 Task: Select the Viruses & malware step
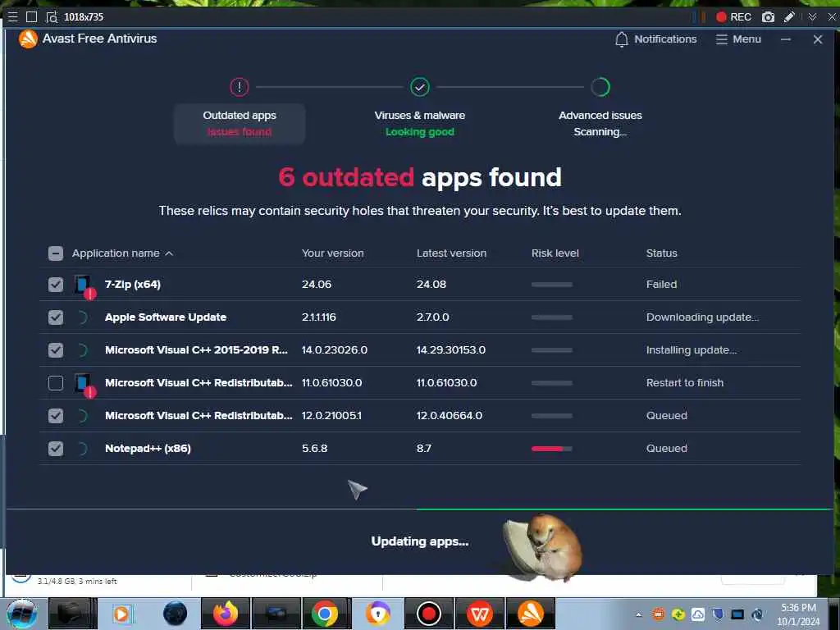(420, 123)
